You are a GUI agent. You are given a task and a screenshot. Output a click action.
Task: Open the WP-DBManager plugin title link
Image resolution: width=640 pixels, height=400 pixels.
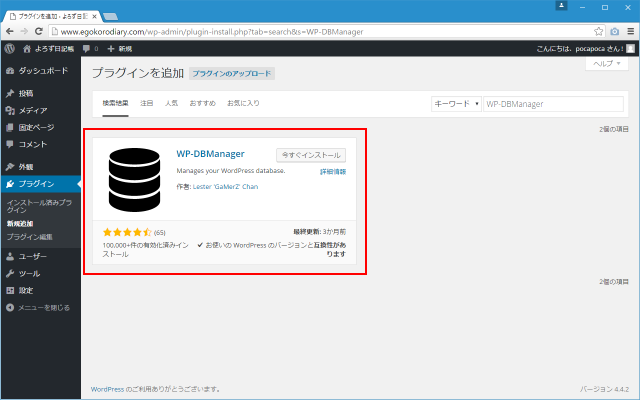coord(211,154)
